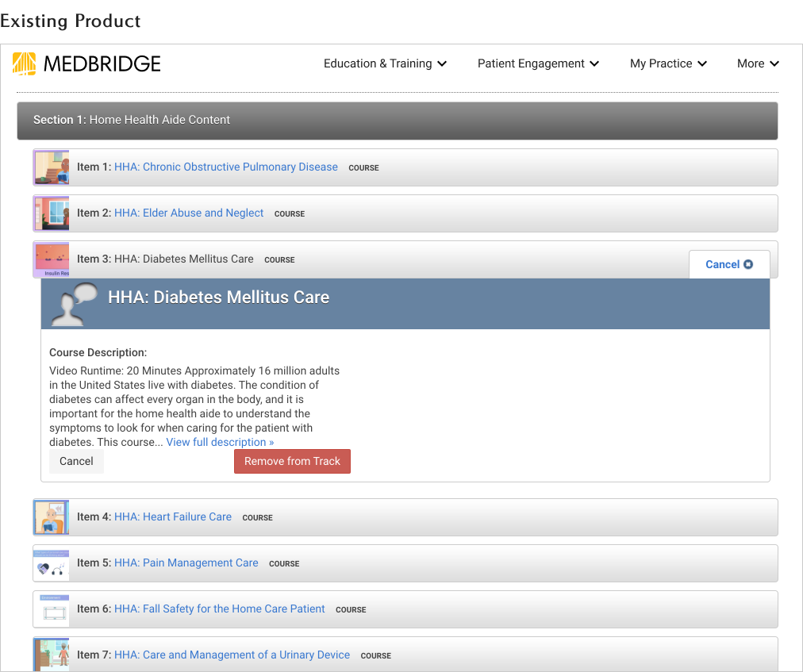Click the Course Description: label
The height and width of the screenshot is (672, 803).
pos(98,352)
